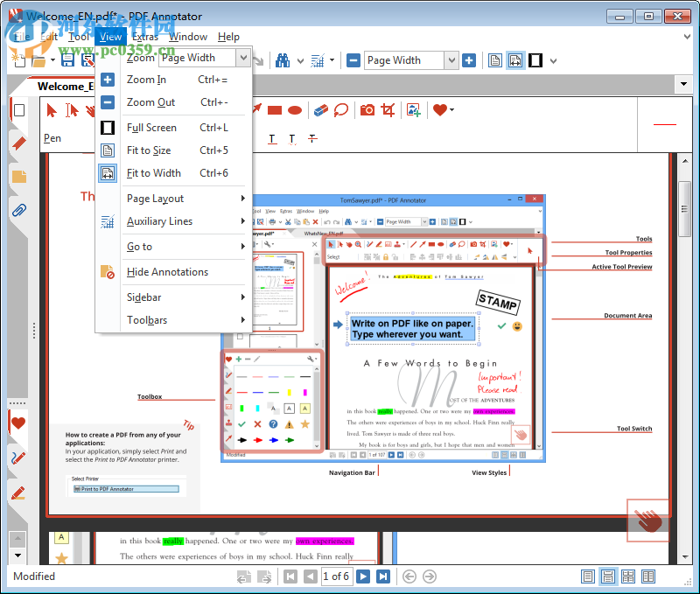Switch to the Welcome_EN tab
Screen dimensions: 700x594
coord(66,87)
